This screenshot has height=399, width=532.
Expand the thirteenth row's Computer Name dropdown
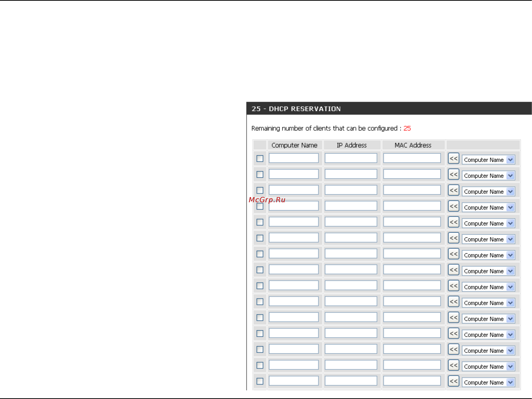pos(488,350)
